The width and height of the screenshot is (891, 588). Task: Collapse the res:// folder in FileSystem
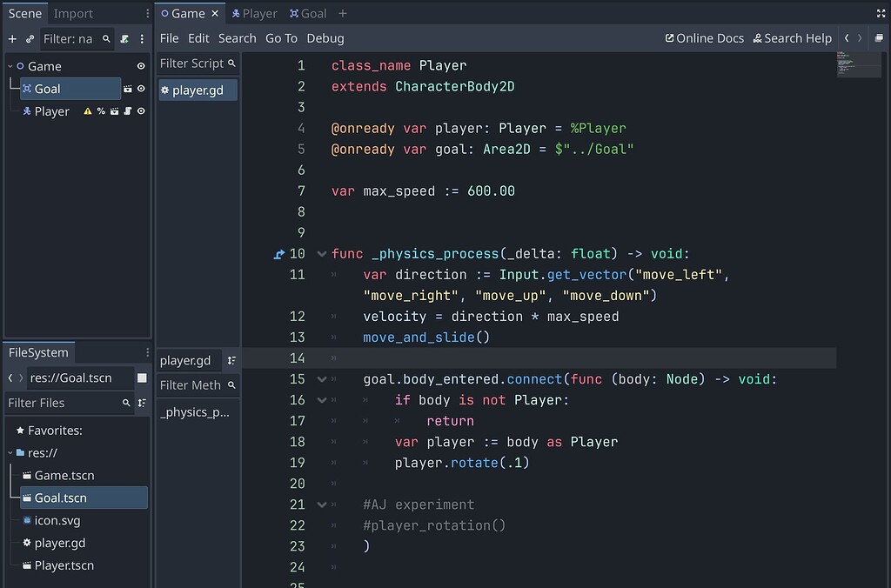(12, 452)
